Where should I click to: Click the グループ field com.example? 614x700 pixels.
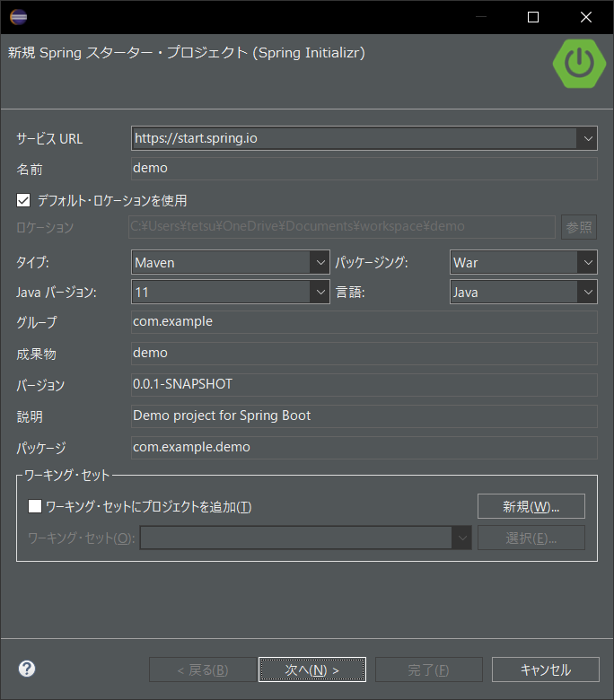364,322
